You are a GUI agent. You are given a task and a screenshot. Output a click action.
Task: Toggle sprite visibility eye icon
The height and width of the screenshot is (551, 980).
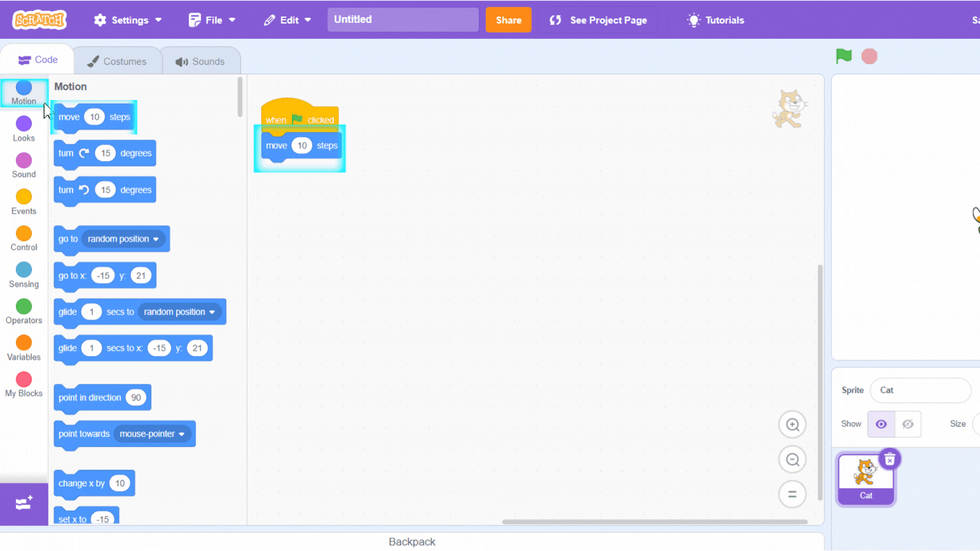pyautogui.click(x=881, y=424)
